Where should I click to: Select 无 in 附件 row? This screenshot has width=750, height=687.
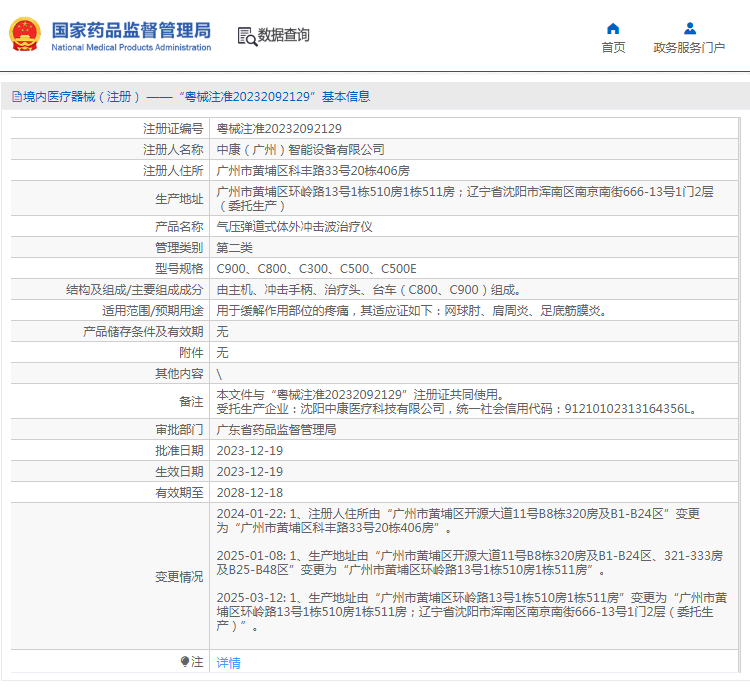[x=222, y=353]
